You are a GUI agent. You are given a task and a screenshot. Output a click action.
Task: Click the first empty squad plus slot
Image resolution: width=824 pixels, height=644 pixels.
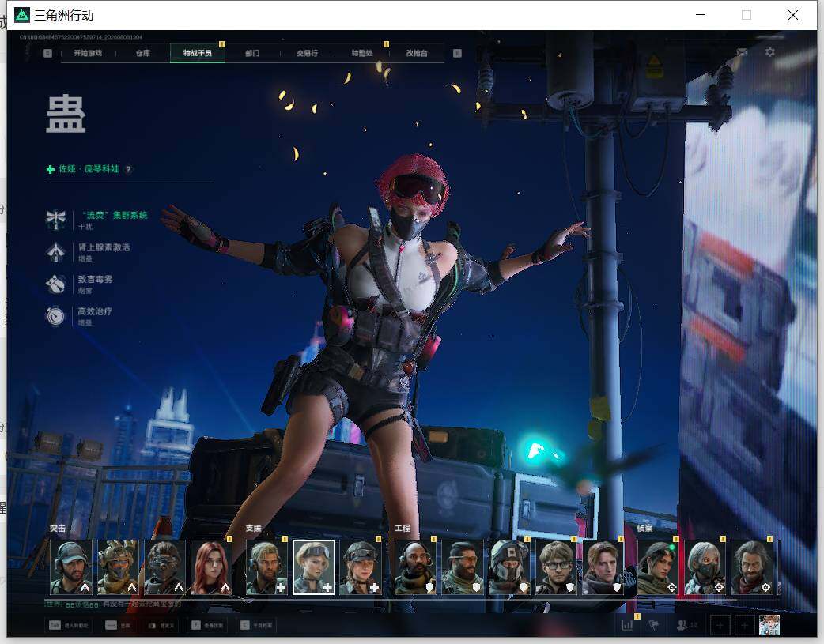click(720, 626)
